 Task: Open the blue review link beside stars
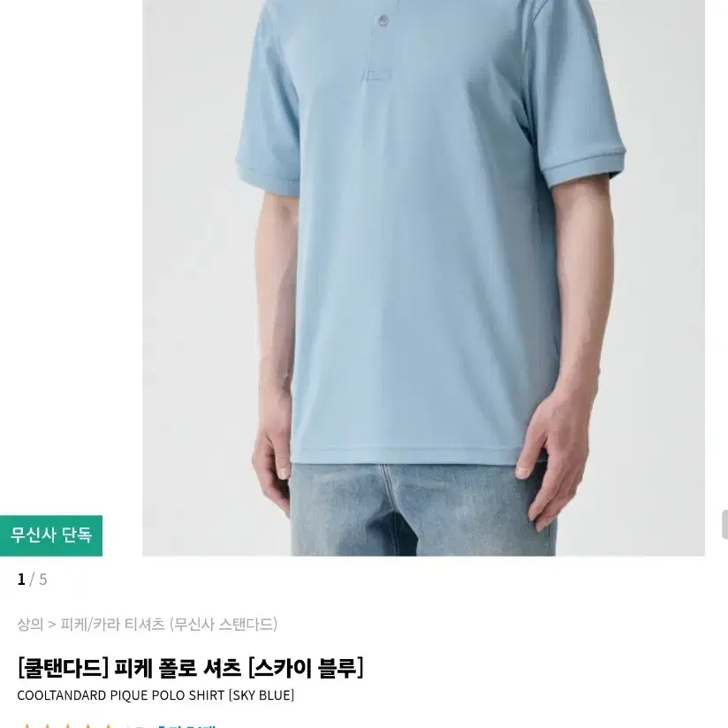[x=186, y=725]
